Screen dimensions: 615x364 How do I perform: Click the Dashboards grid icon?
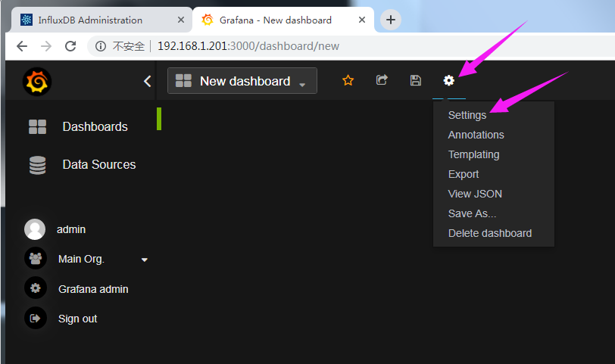click(37, 126)
